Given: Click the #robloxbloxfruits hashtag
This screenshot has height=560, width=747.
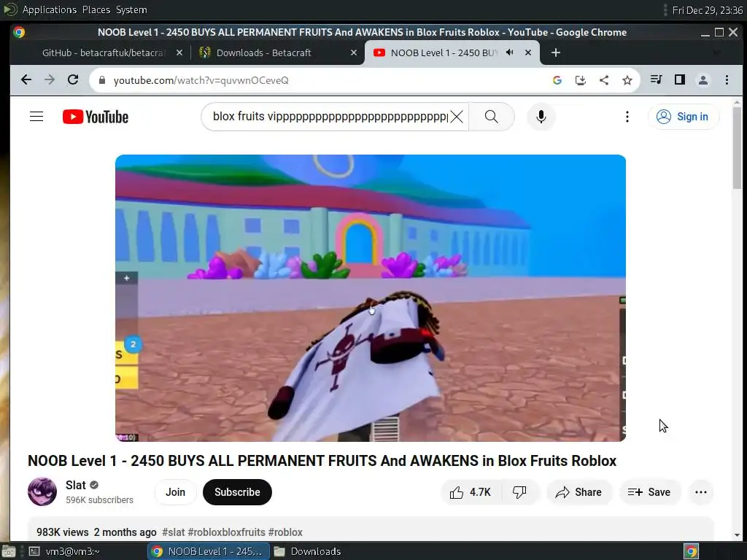Looking at the screenshot, I should (x=226, y=532).
